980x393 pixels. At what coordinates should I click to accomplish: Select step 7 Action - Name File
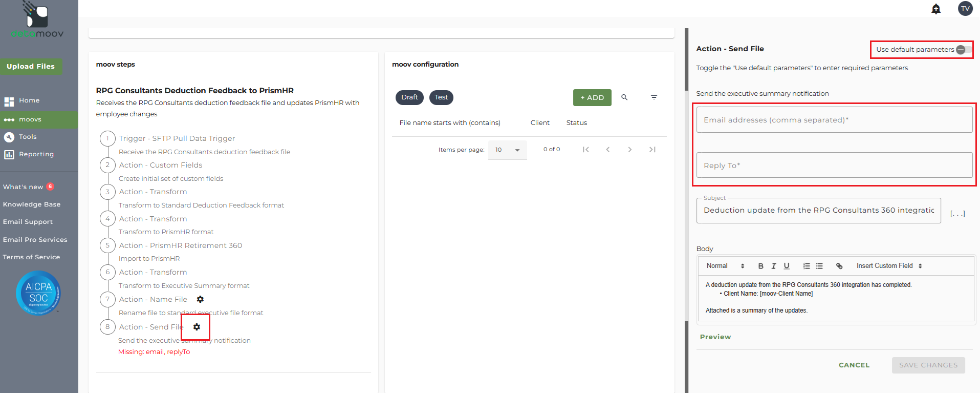tap(153, 299)
